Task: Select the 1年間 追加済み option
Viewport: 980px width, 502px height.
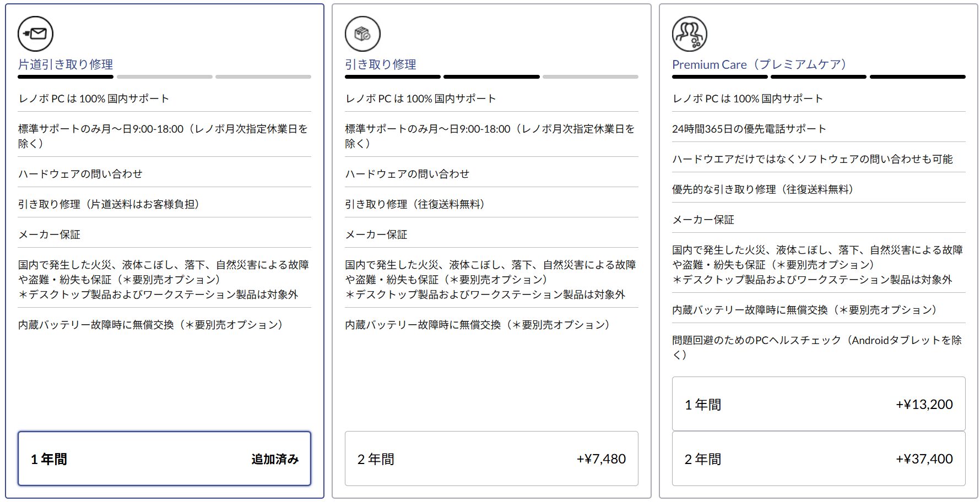Action: pyautogui.click(x=164, y=459)
